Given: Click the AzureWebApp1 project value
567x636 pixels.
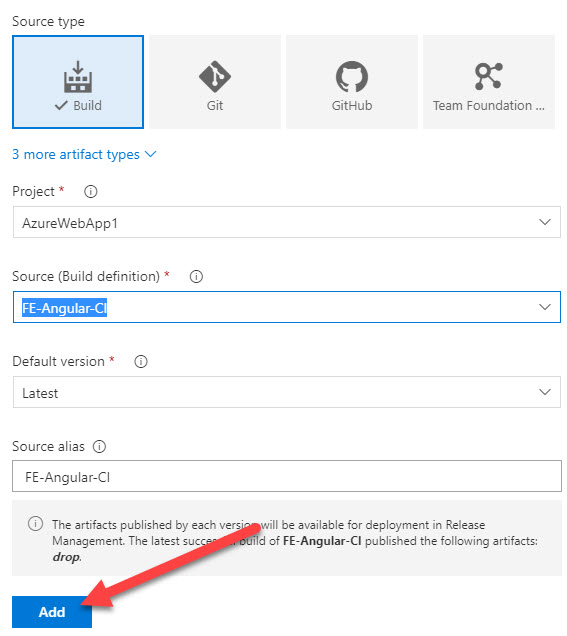Looking at the screenshot, I should [x=70, y=223].
